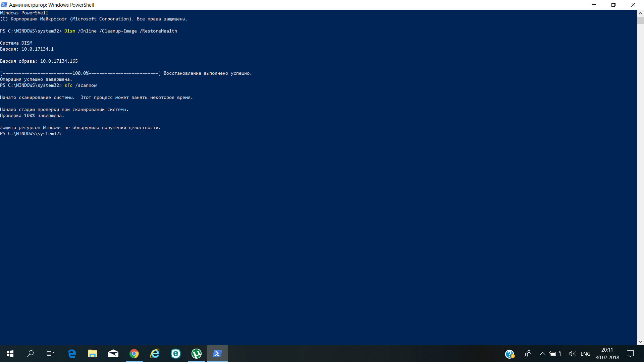Show hidden tray icons chevron

(x=542, y=354)
